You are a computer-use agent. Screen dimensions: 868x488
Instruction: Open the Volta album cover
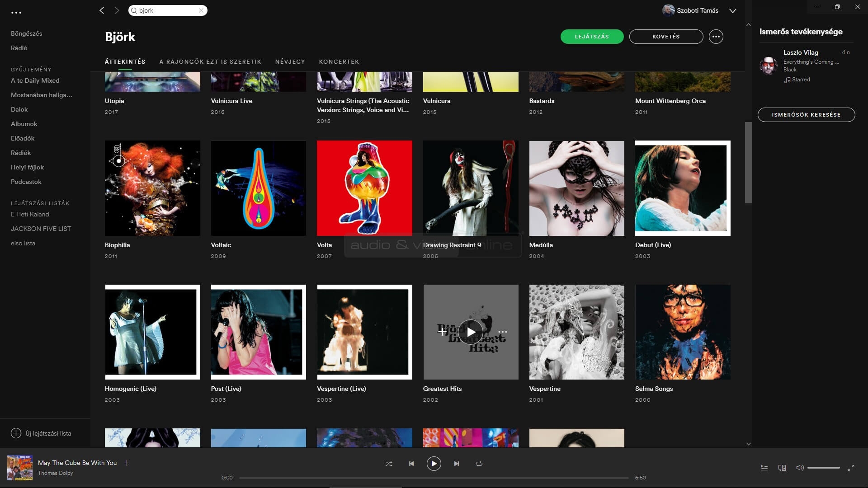pos(364,188)
